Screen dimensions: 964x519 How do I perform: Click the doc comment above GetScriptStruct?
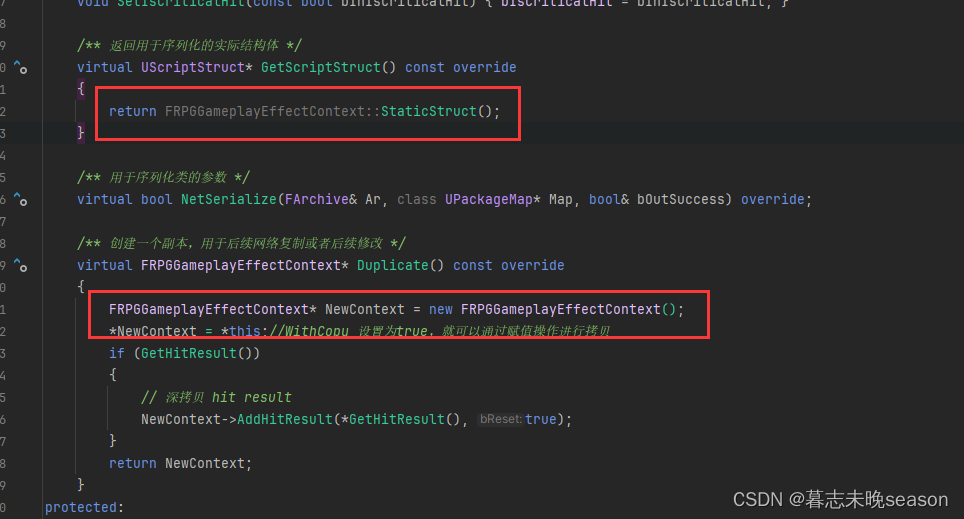[x=189, y=45]
